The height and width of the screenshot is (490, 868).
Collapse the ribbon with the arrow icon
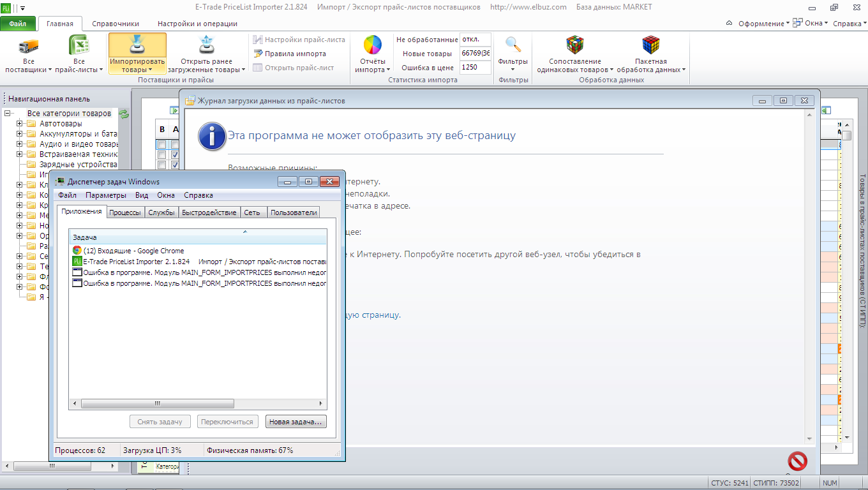click(x=730, y=23)
